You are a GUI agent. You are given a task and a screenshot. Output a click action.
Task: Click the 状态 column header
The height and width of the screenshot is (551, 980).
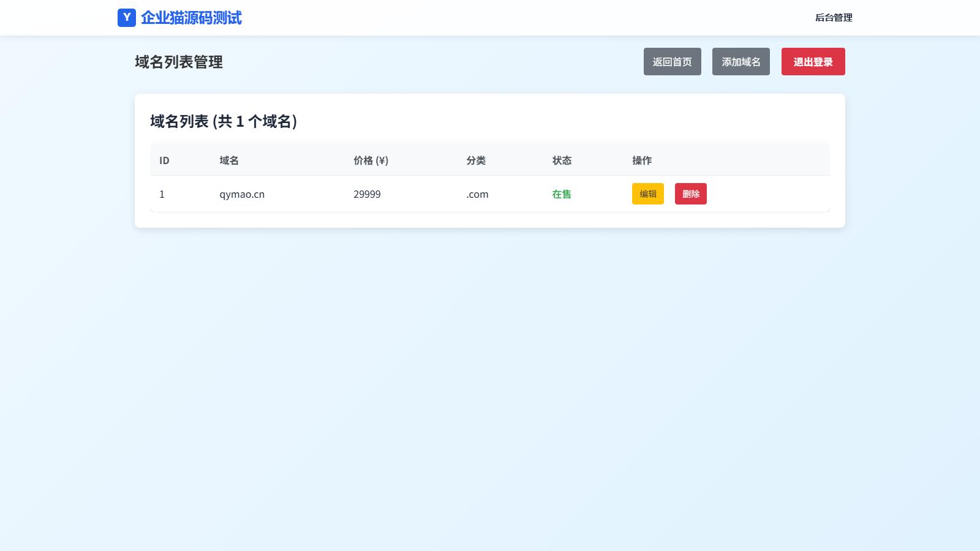pyautogui.click(x=562, y=160)
